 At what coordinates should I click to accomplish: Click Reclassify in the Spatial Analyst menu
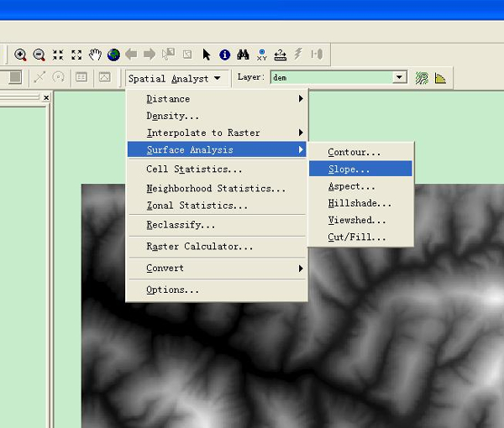click(x=181, y=225)
